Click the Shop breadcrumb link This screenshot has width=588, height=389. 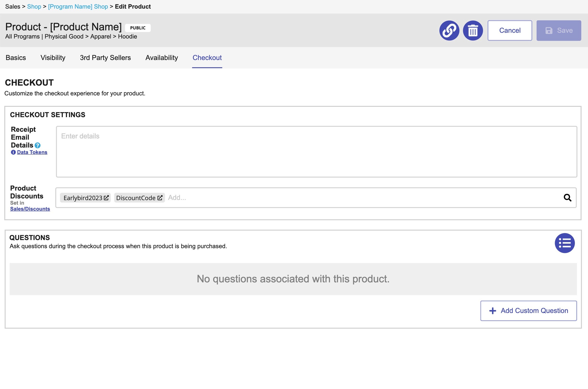(x=34, y=6)
